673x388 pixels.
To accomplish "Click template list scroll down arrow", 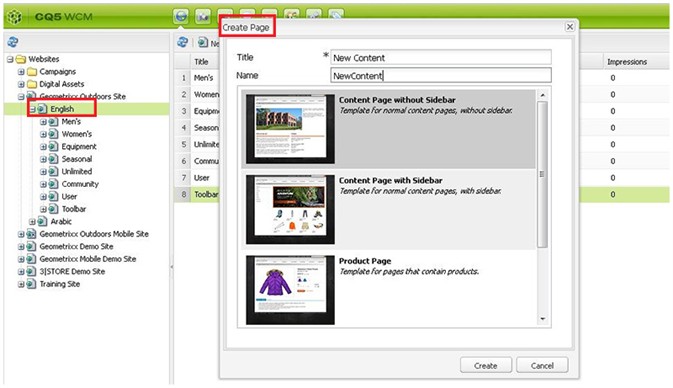I will point(543,319).
